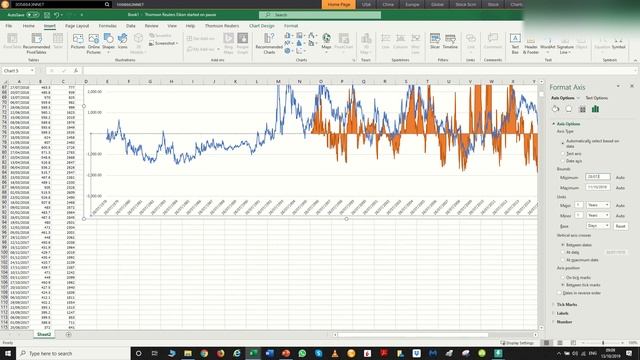This screenshot has width=640, height=360.
Task: Add a new sheet with plus button
Action: click(68, 335)
